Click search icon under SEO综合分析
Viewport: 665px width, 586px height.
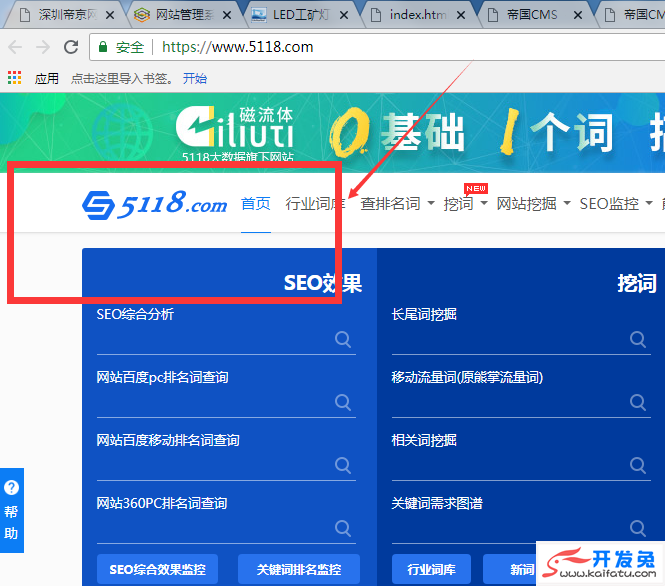343,339
